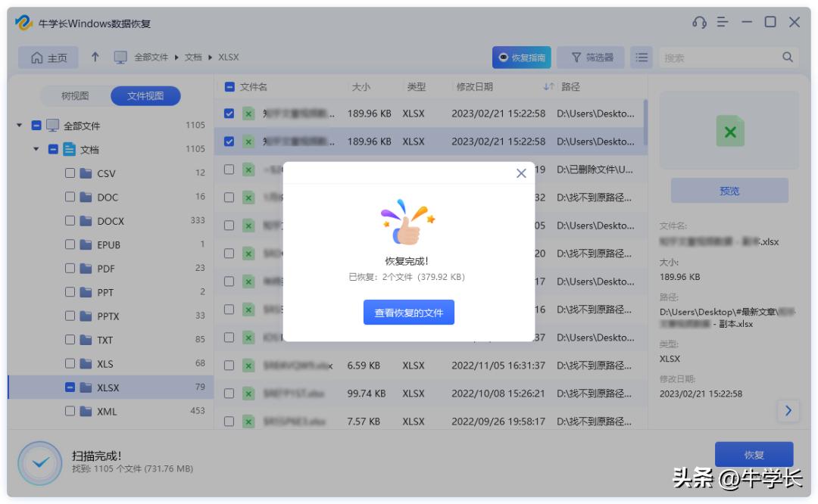Check the DOC folder checkbox
Screen dimensions: 818x504
[x=70, y=197]
